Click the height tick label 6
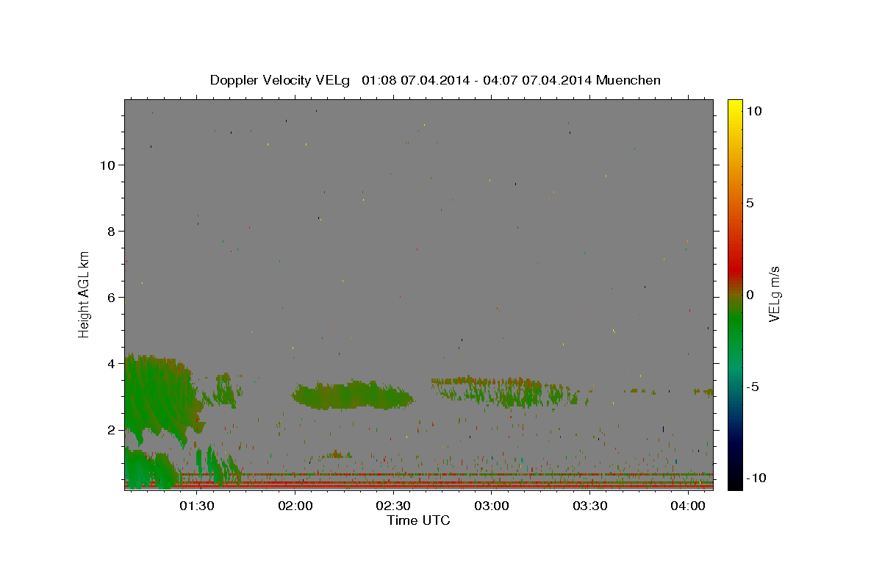 coord(112,297)
